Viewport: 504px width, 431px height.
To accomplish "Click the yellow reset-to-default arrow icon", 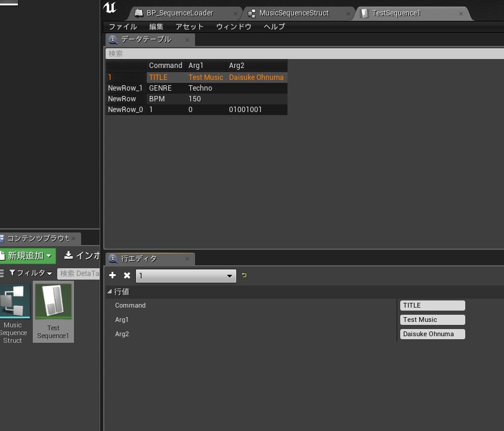I will (x=245, y=275).
